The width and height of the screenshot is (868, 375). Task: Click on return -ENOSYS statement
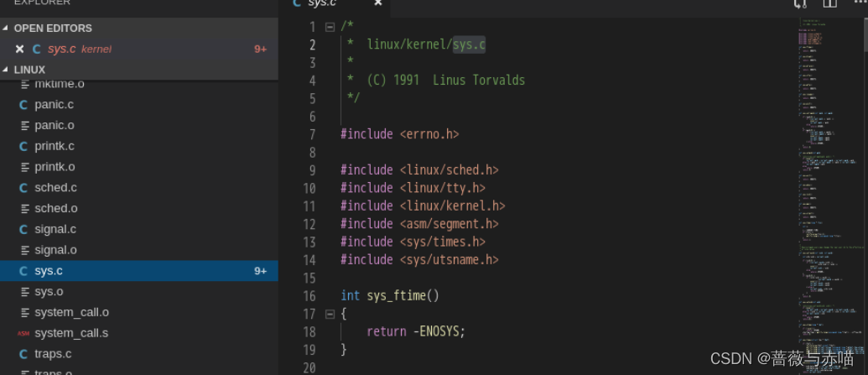tap(416, 331)
